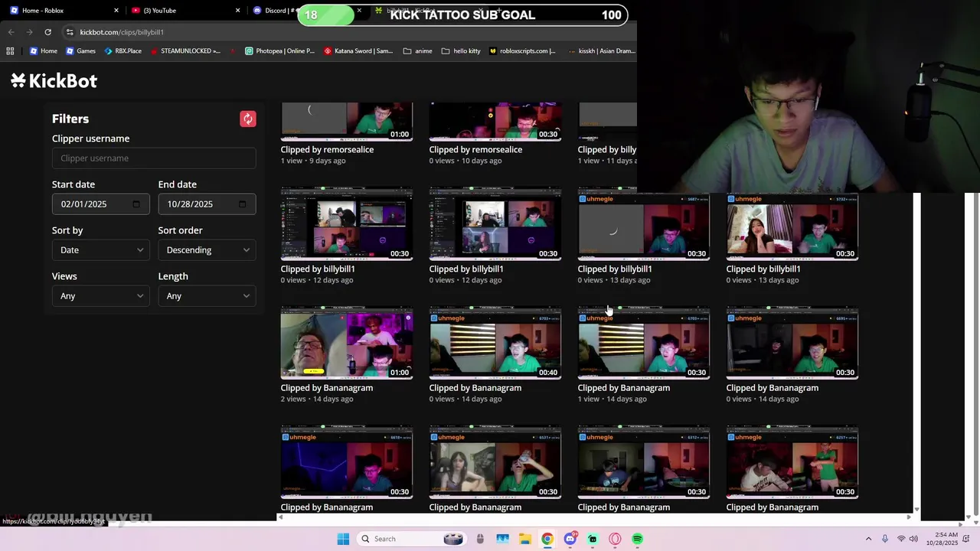This screenshot has height=551, width=980.
Task: Click the Start date field 02/01/2025
Action: click(101, 204)
